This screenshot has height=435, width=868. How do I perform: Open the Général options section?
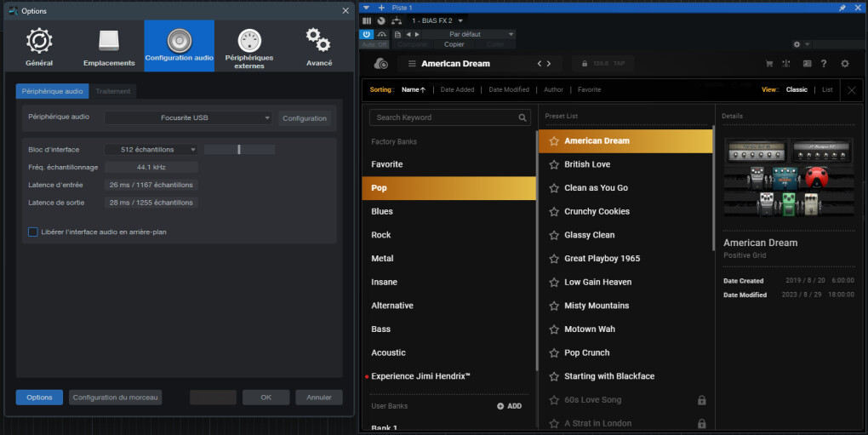pos(39,47)
